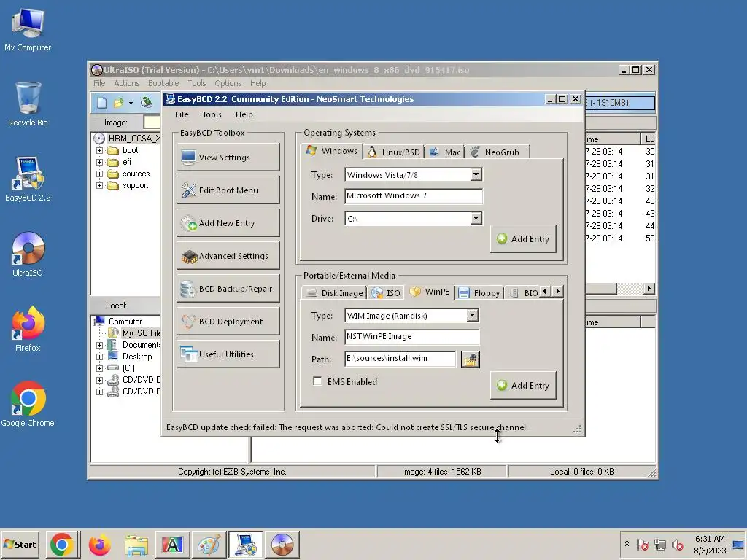Click the Start button
Viewport: 747px width, 560px height.
[20, 544]
